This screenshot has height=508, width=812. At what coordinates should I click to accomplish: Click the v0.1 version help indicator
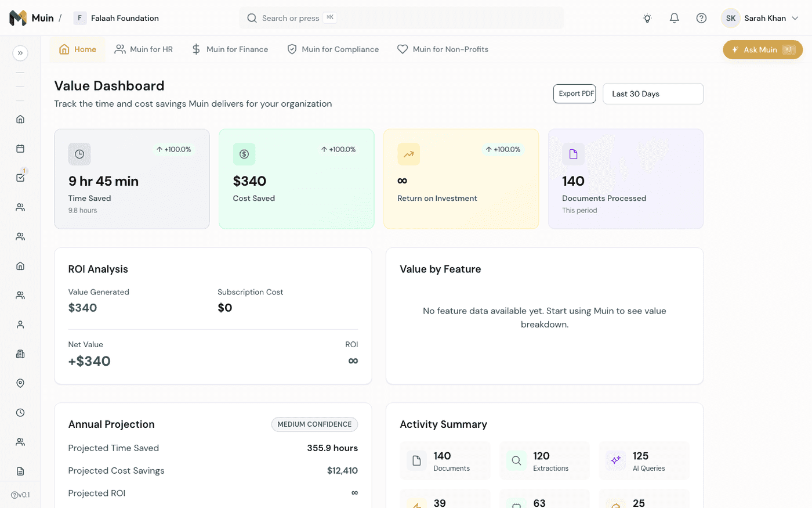20,495
